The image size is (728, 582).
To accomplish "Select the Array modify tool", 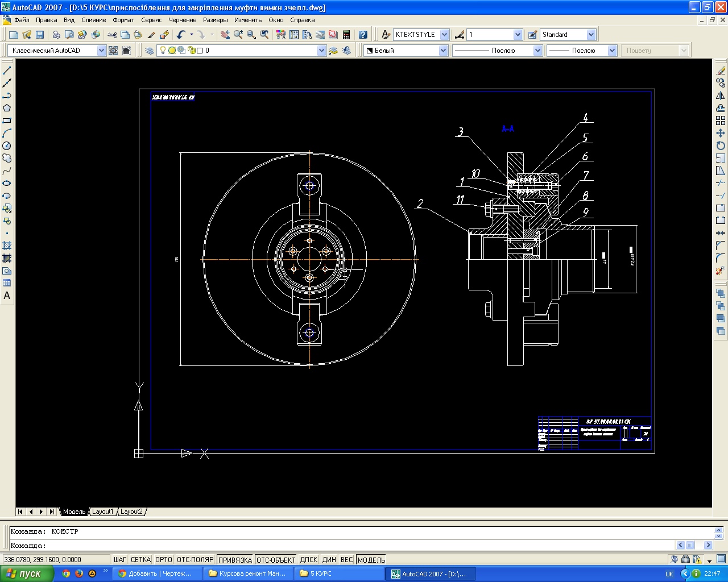I will click(721, 120).
